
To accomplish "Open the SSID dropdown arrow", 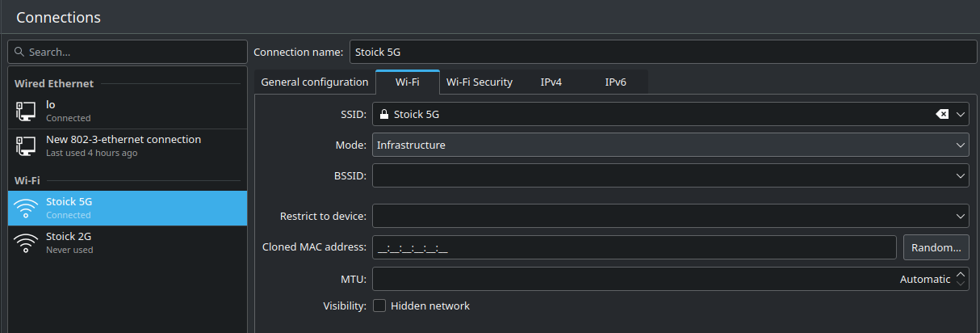I will 960,115.
